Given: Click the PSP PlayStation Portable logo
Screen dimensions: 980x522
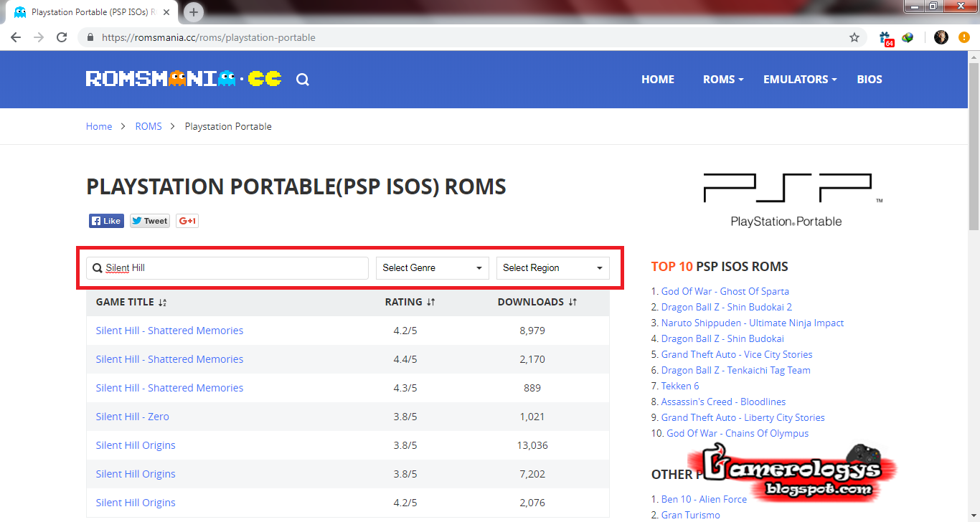Looking at the screenshot, I should [x=793, y=199].
